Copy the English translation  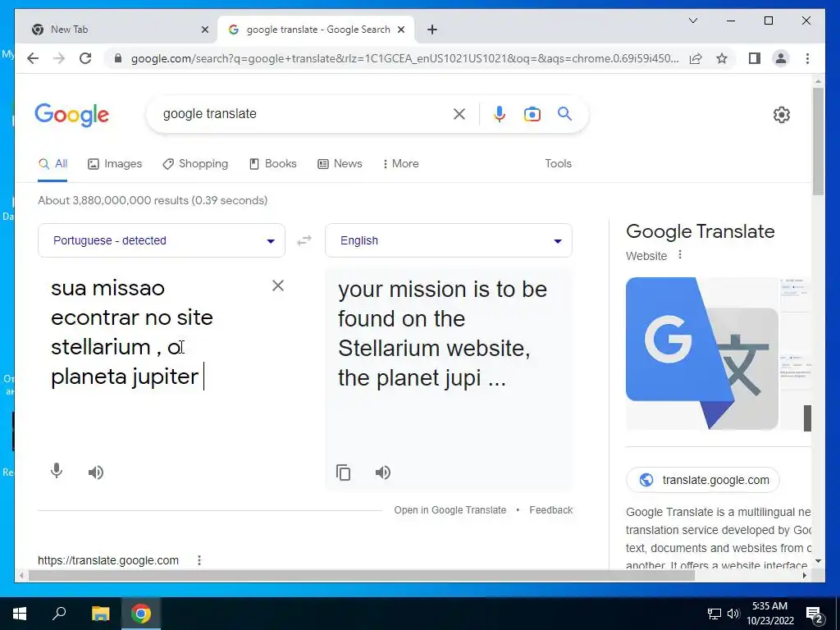click(344, 472)
